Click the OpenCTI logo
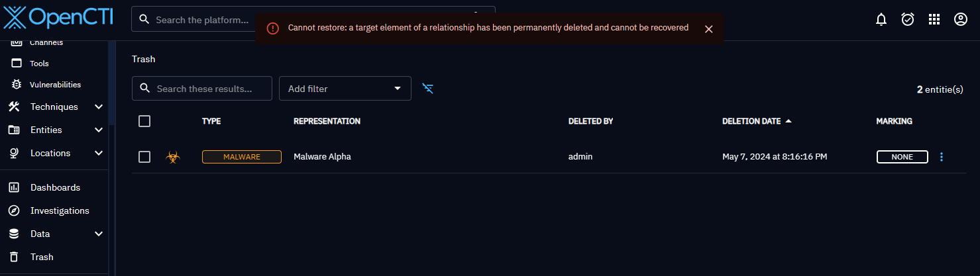This screenshot has height=276, width=980. point(58,18)
